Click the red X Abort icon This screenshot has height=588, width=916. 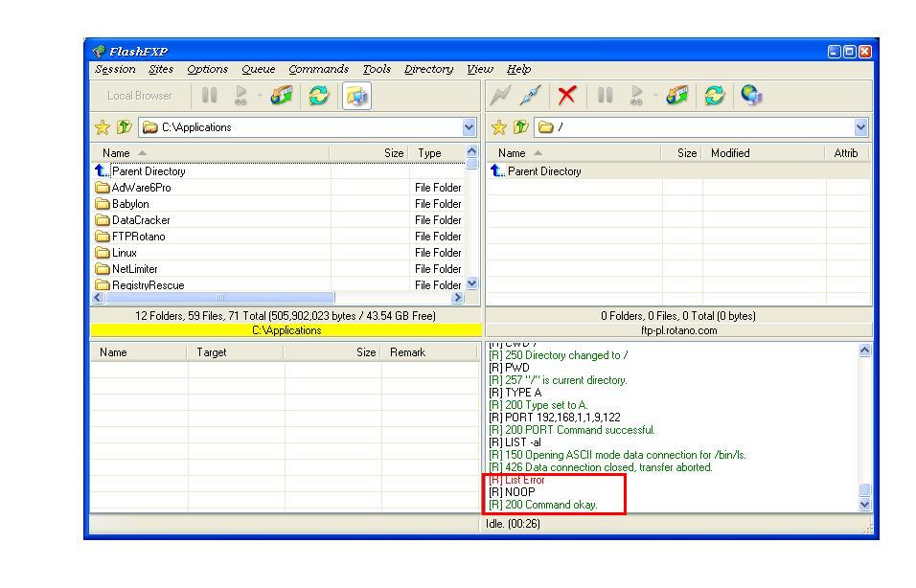(x=567, y=96)
